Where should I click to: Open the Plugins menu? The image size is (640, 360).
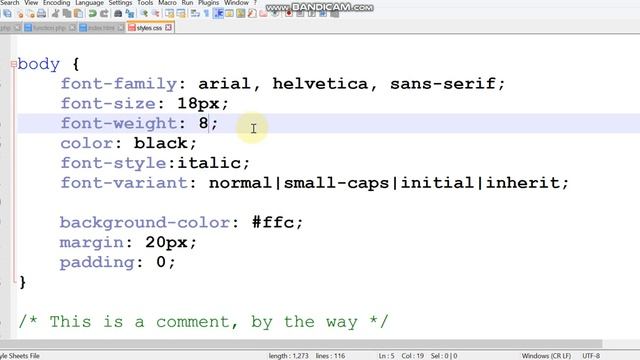tap(208, 3)
